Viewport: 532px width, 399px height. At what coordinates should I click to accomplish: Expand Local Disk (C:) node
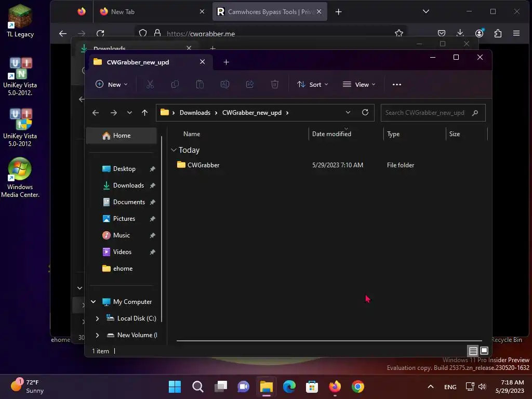click(97, 318)
